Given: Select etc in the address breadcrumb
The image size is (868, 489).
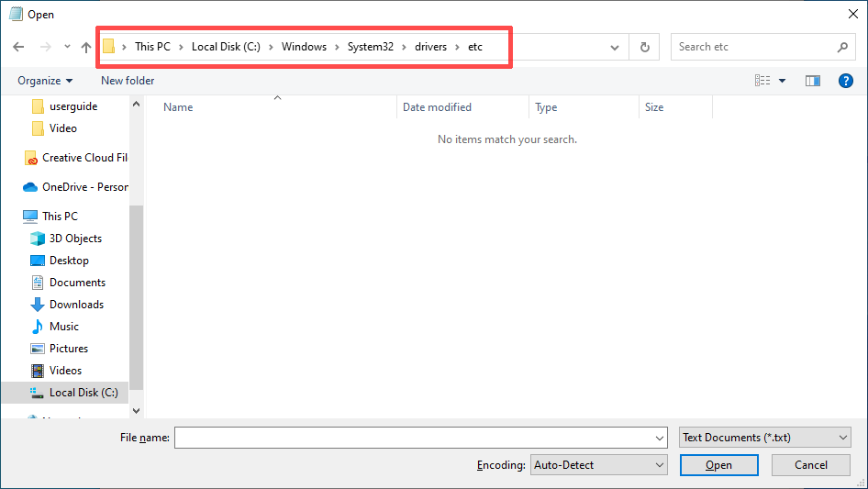Looking at the screenshot, I should pyautogui.click(x=475, y=47).
